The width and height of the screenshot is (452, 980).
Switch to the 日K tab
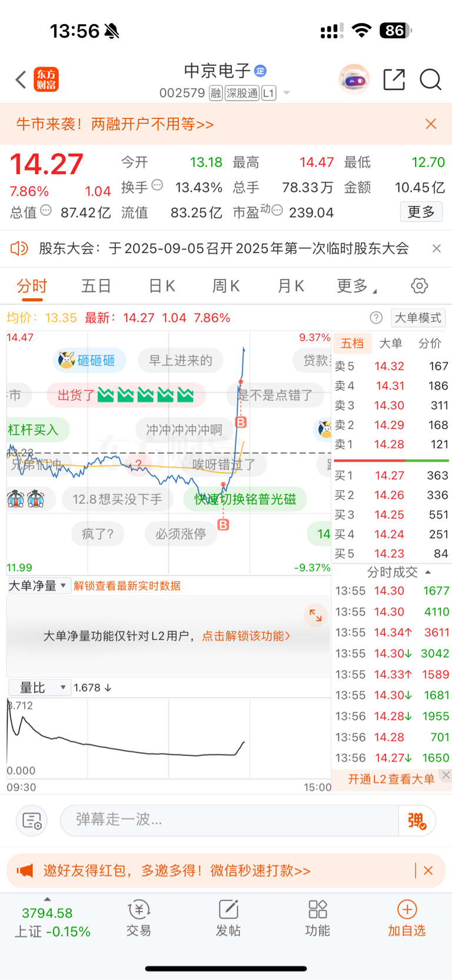click(x=162, y=287)
